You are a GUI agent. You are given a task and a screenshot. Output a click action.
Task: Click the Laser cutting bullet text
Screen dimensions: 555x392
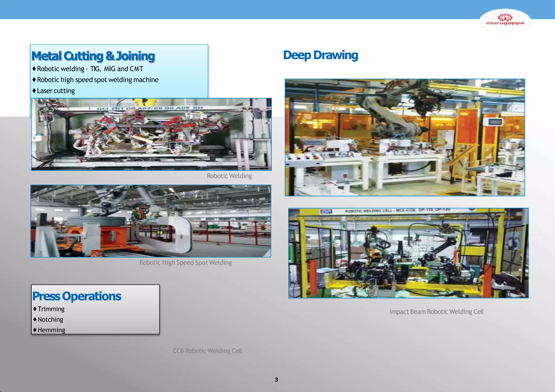pos(56,91)
